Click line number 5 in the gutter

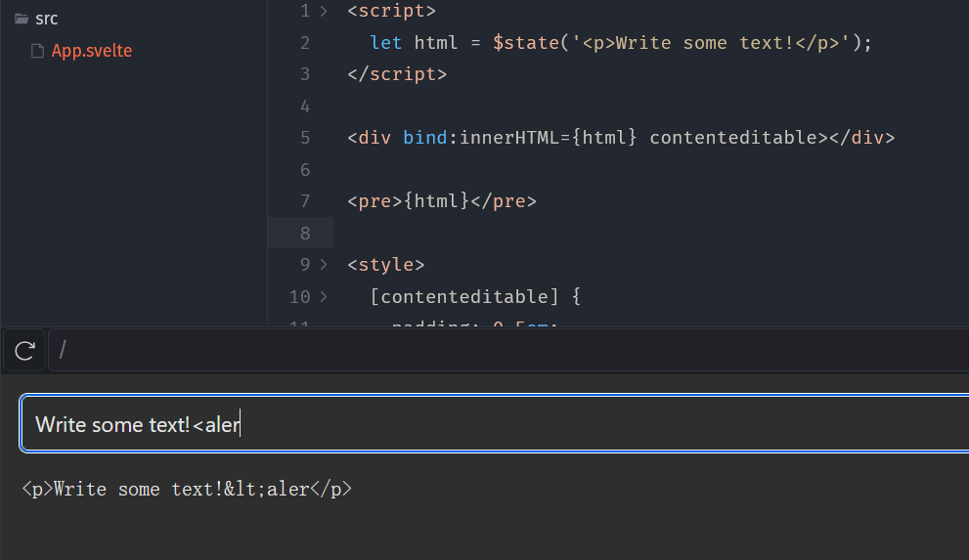[305, 138]
